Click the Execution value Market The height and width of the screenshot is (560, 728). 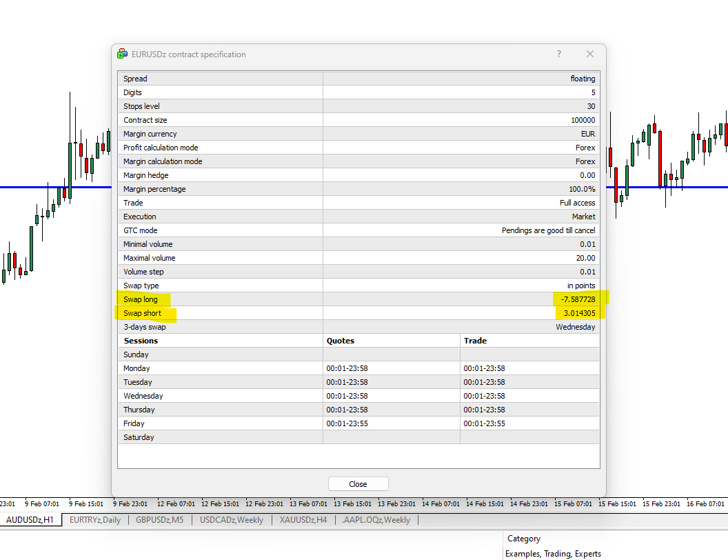click(x=584, y=217)
